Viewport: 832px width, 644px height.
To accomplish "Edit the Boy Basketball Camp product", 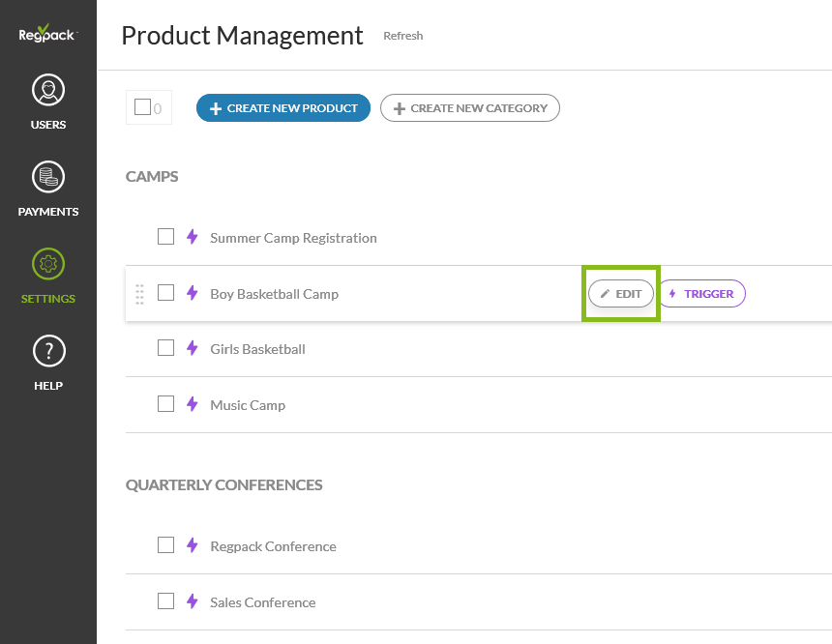I will [621, 293].
